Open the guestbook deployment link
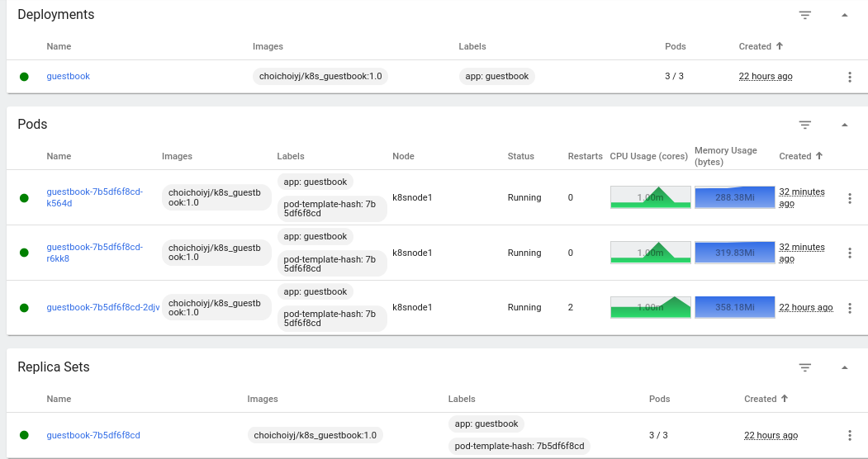Viewport: 868px width, 459px height. click(68, 76)
